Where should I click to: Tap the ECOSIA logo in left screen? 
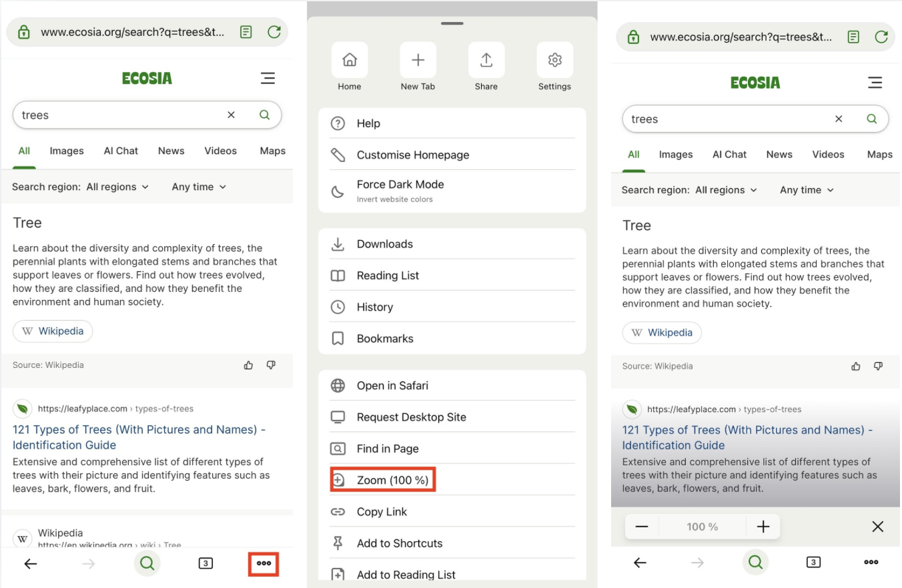point(147,78)
